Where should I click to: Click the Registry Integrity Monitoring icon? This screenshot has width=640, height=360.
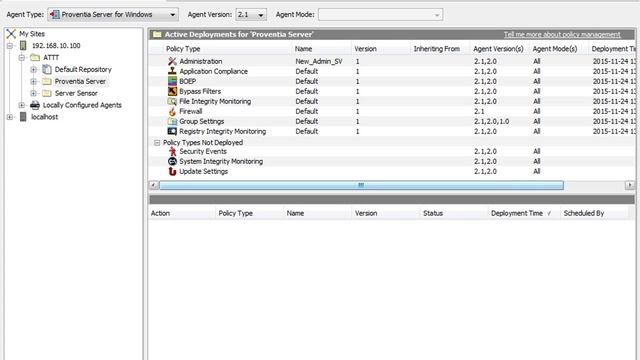[x=172, y=131]
